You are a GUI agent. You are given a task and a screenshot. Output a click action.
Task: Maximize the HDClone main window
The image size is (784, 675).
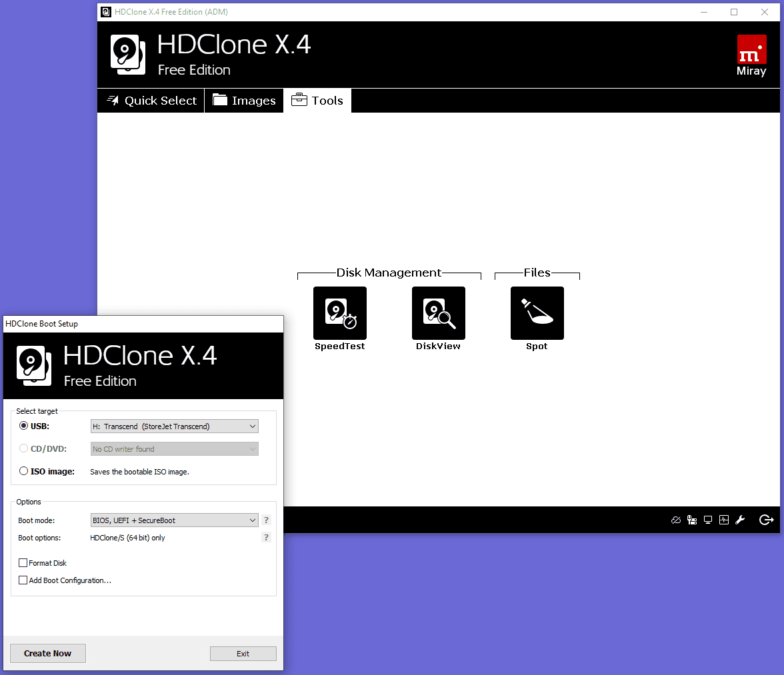[734, 12]
